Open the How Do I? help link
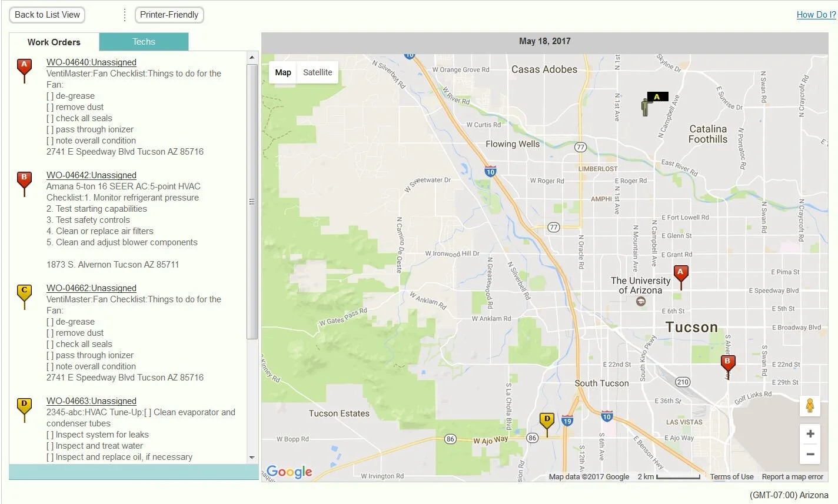Screen dimensions: 838x504 click(x=816, y=15)
